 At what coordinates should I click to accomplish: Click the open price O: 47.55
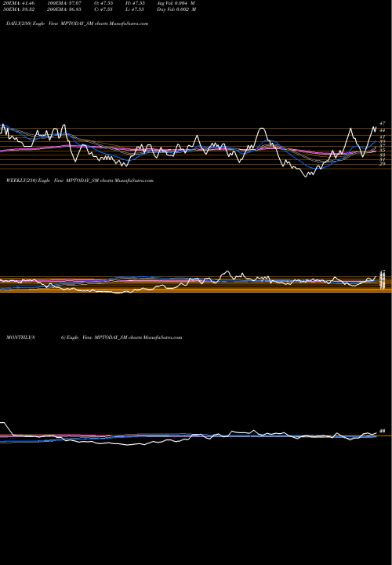click(x=103, y=3)
